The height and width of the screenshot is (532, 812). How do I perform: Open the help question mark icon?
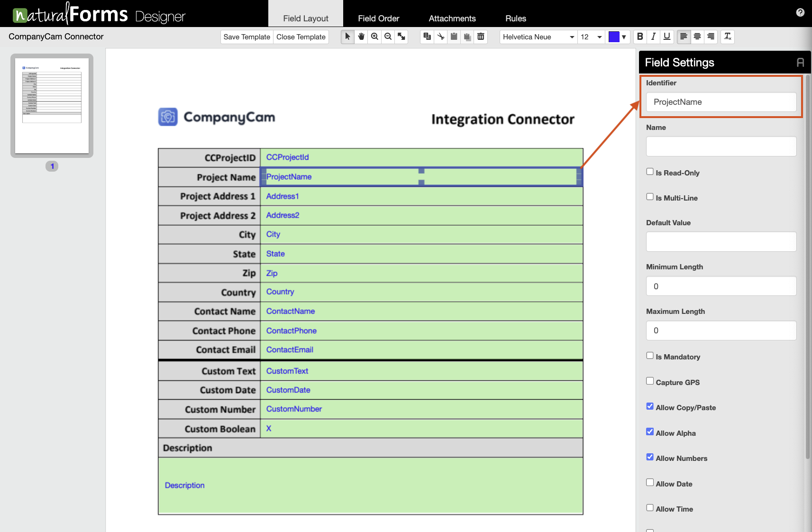pyautogui.click(x=800, y=12)
